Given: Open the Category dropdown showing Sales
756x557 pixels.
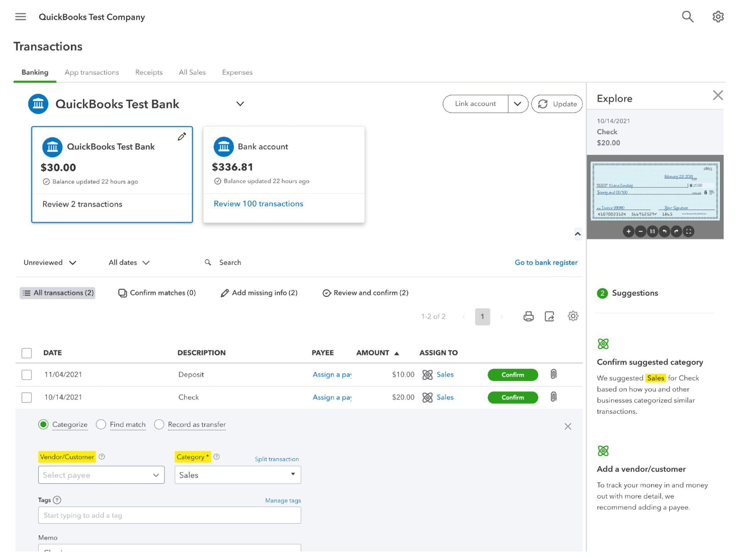Looking at the screenshot, I should (238, 475).
